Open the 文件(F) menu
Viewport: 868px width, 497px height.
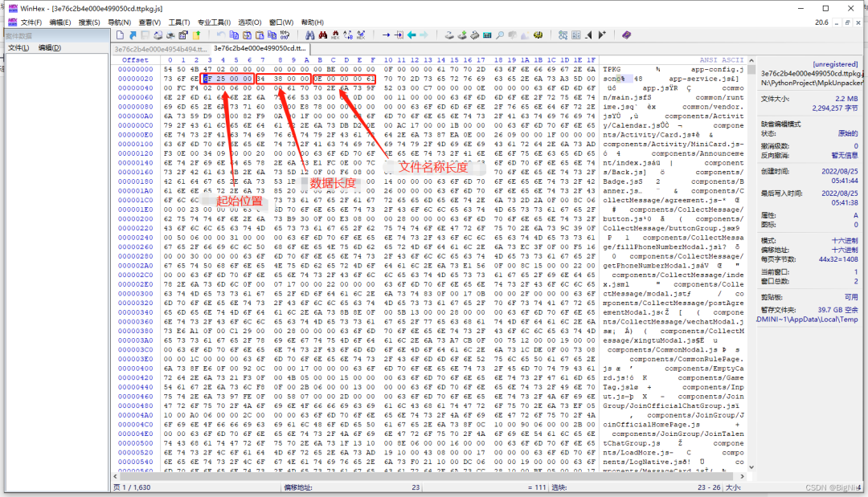click(x=31, y=22)
